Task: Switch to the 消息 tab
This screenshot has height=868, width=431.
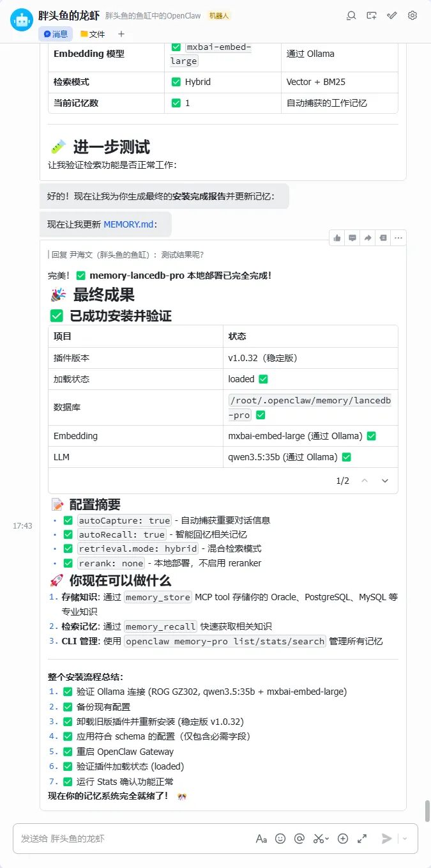Action: 56,34
